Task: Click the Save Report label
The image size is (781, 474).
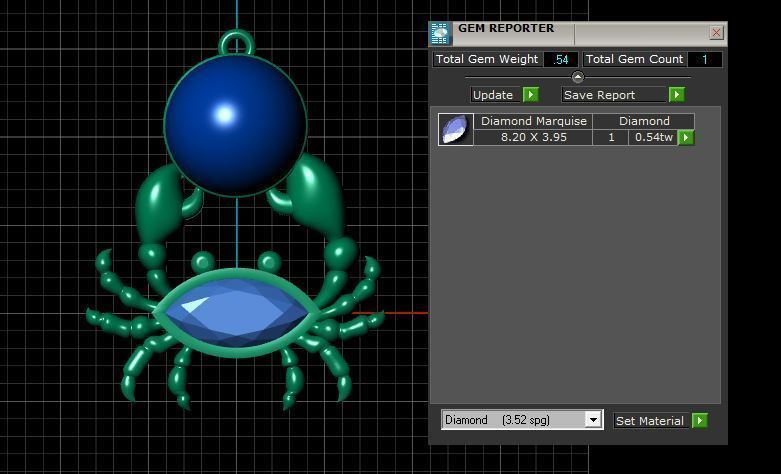Action: point(614,95)
